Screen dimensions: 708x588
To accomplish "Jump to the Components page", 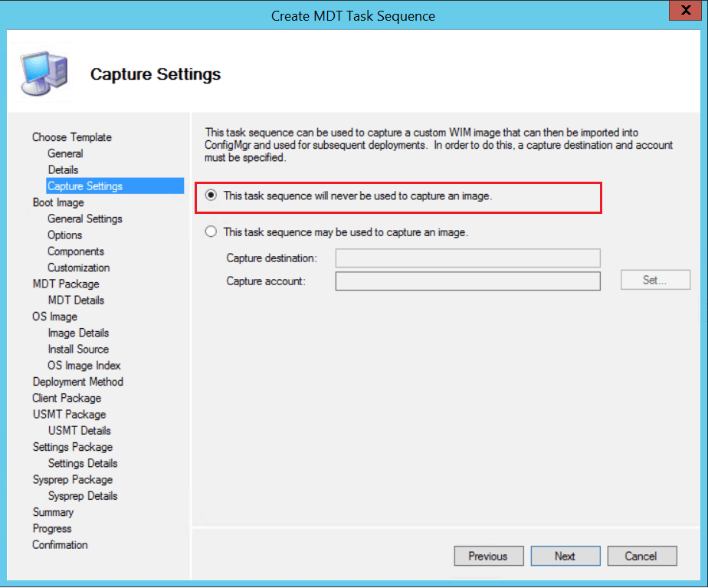I will 76,251.
